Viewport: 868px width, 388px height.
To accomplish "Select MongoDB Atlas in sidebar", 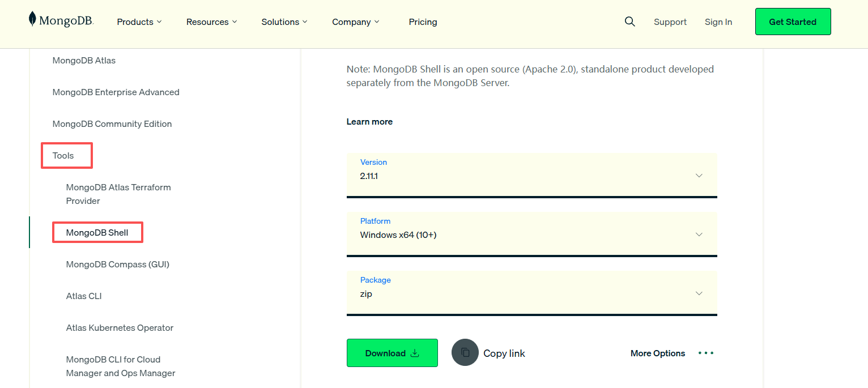I will (x=84, y=61).
